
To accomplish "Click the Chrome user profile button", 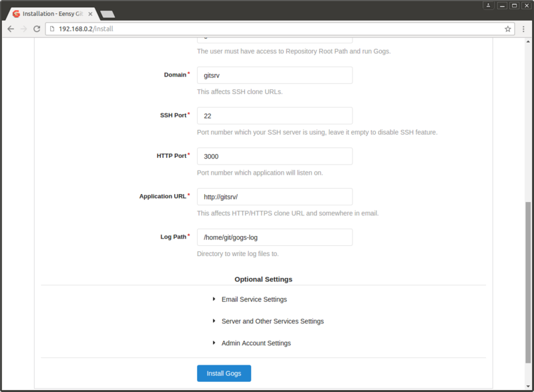I will (488, 5).
